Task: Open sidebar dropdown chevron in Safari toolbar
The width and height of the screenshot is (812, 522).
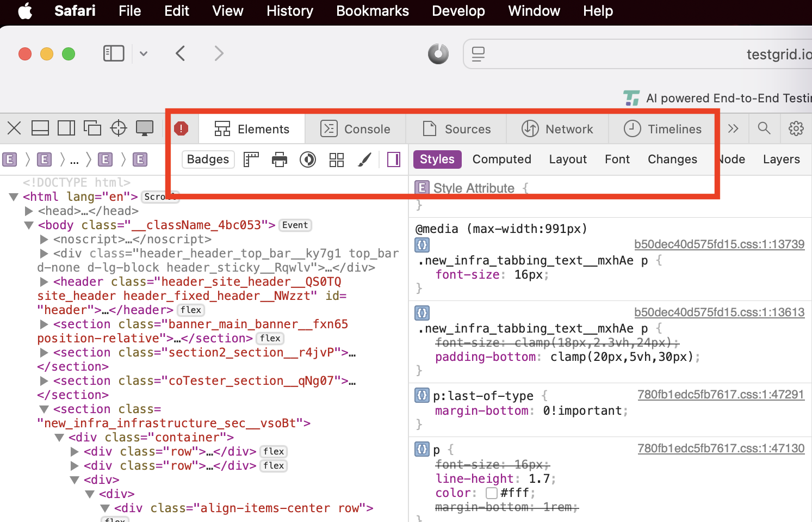Action: point(144,53)
